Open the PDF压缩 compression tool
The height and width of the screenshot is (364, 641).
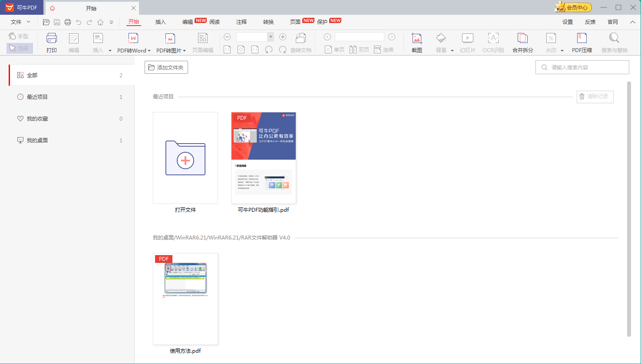[x=582, y=43]
